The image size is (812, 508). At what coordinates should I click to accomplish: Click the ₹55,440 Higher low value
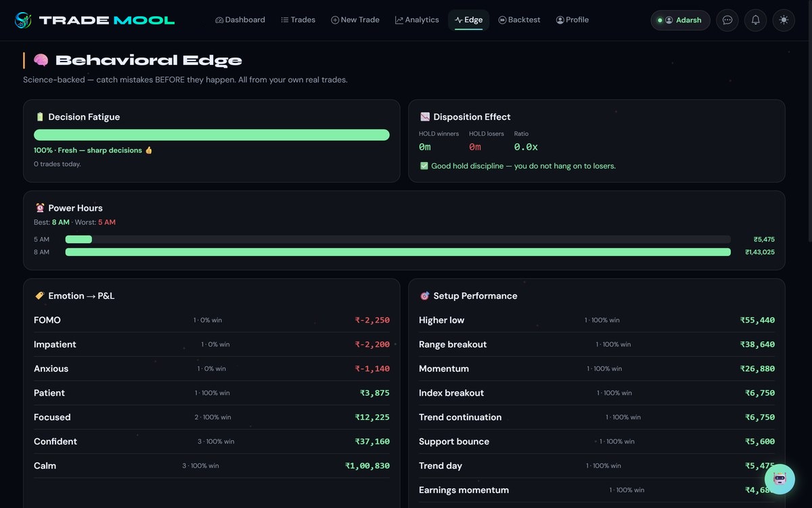pyautogui.click(x=758, y=320)
